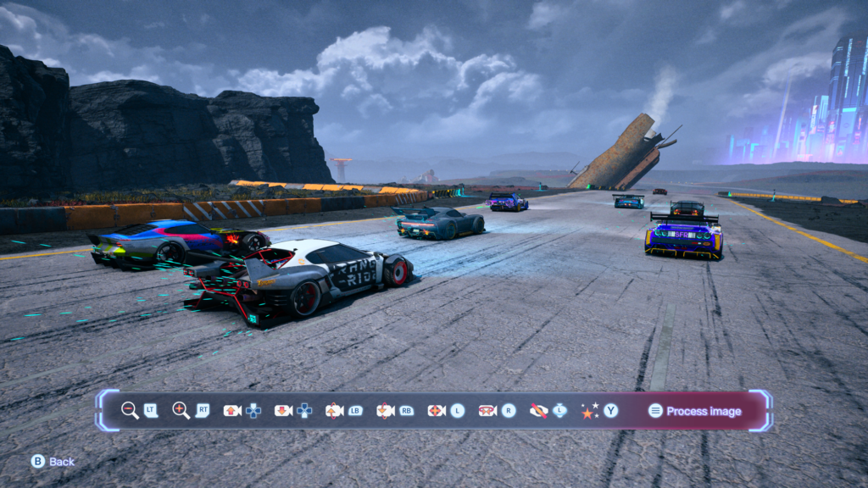The height and width of the screenshot is (488, 868).
Task: Select the camera move up icon
Action: coord(232,411)
